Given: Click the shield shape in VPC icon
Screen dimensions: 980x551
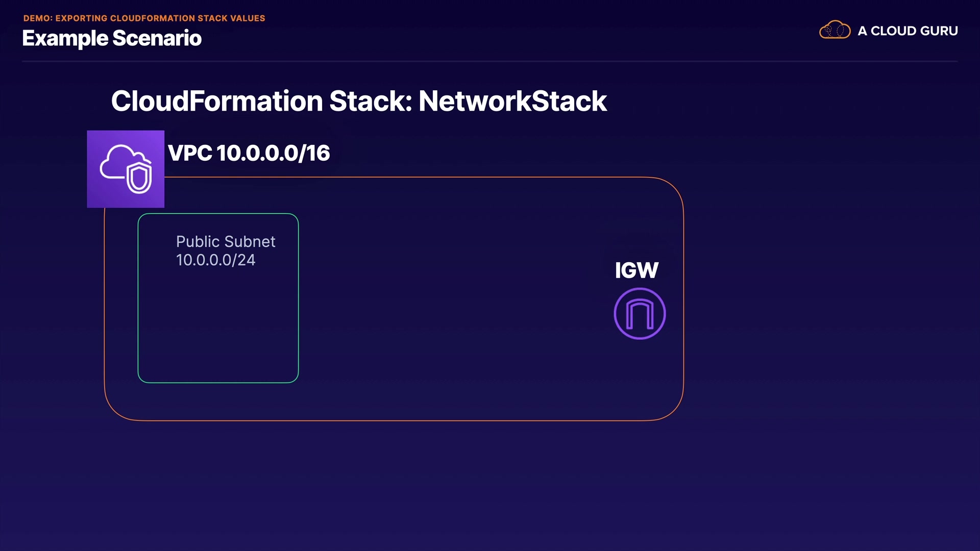Looking at the screenshot, I should click(x=139, y=178).
